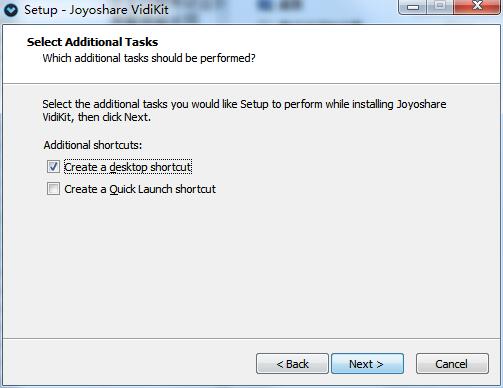Go back with the '< Back' button
The width and height of the screenshot is (503, 388).
point(292,364)
